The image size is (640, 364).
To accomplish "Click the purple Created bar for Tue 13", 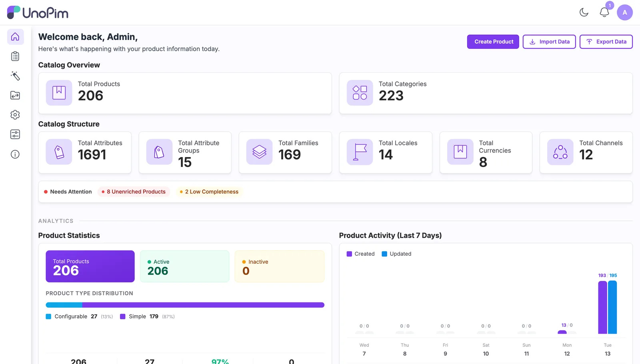I will click(x=602, y=307).
